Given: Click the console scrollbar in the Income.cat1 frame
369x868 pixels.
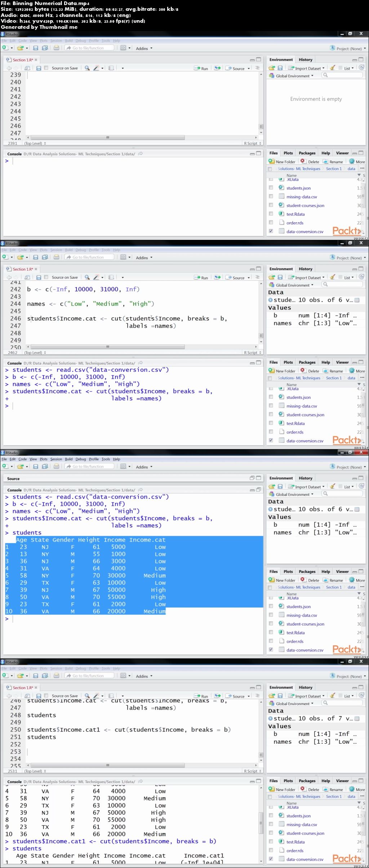Looking at the screenshot, I should pyautogui.click(x=261, y=823).
